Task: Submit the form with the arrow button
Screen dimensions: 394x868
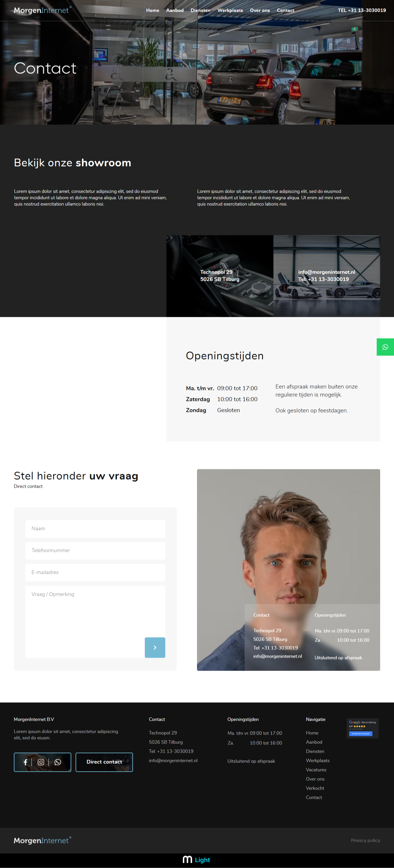Action: [x=155, y=647]
